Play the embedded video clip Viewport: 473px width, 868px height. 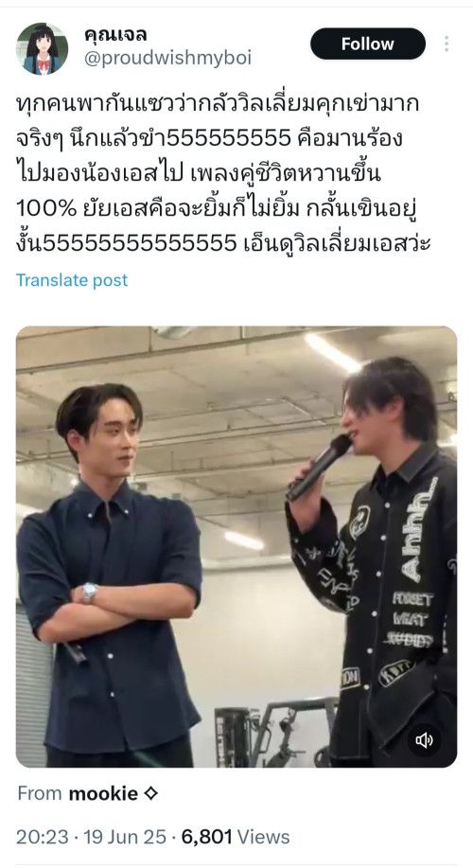(x=236, y=546)
